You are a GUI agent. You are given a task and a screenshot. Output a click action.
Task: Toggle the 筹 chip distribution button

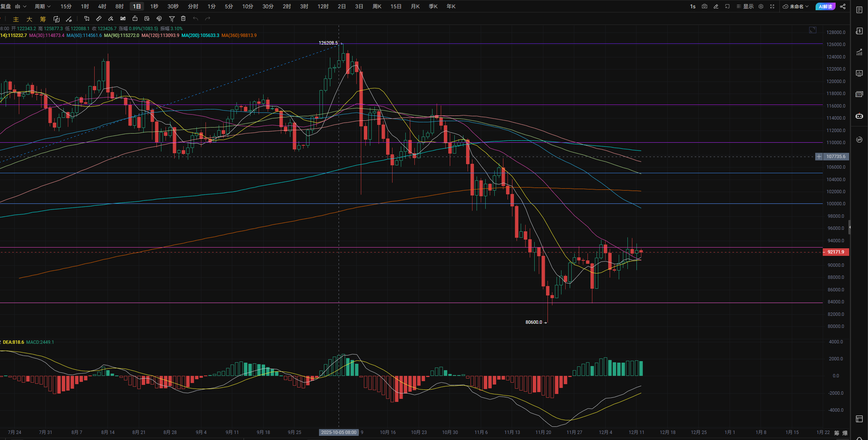coord(43,19)
